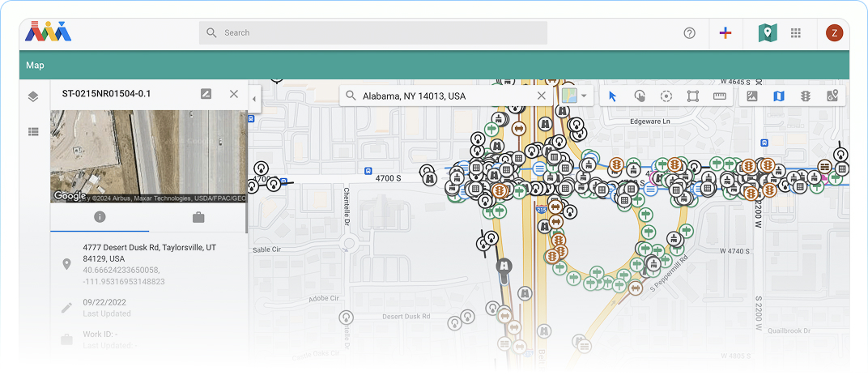This screenshot has height=388, width=868.
Task: Toggle the map view mode
Action: click(x=778, y=96)
